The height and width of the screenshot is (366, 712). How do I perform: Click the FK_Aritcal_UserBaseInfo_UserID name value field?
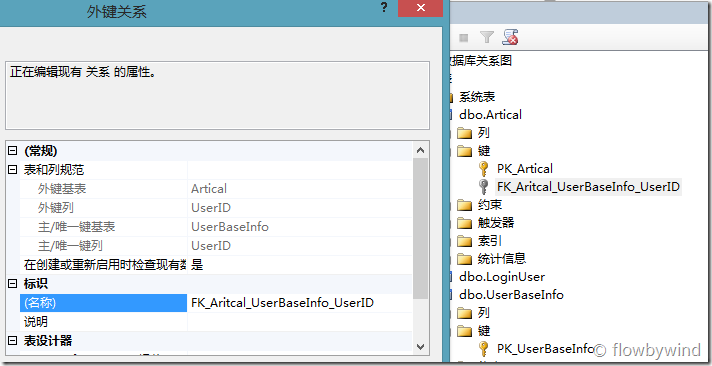(300, 302)
